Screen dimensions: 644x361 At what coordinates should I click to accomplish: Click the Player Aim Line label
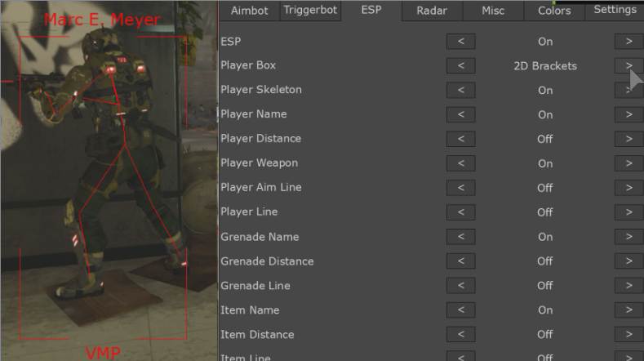261,187
